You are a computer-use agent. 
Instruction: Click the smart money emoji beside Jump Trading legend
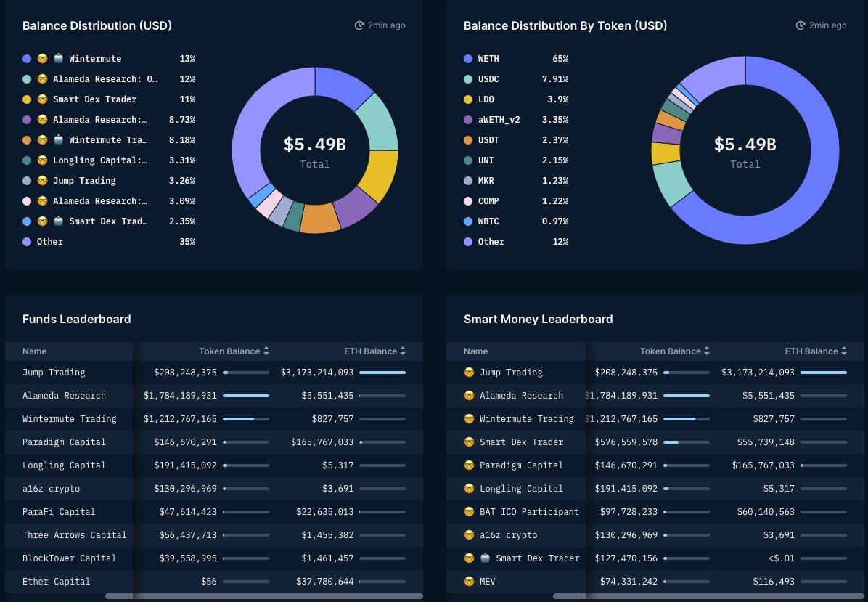(42, 181)
